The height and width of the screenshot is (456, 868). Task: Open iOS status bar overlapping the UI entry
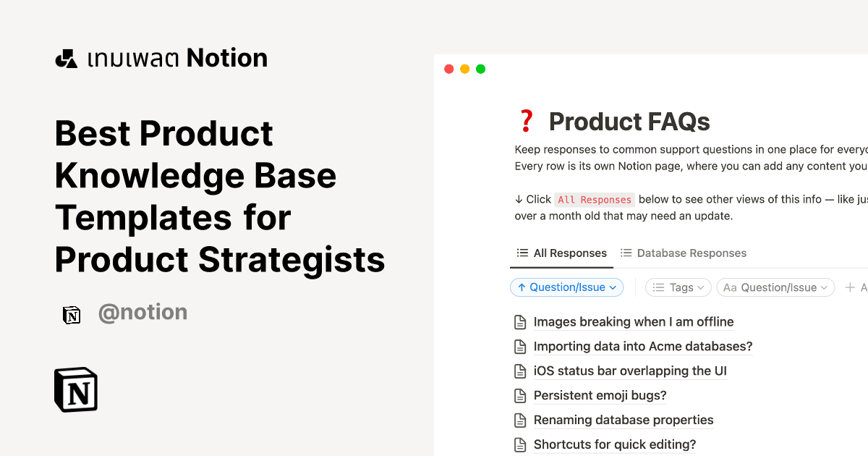click(630, 371)
